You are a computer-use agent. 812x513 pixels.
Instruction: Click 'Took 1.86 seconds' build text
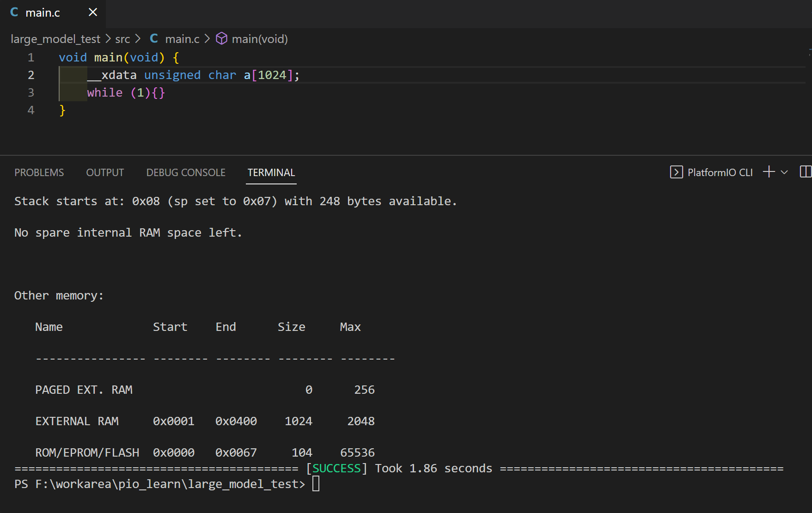click(x=433, y=468)
